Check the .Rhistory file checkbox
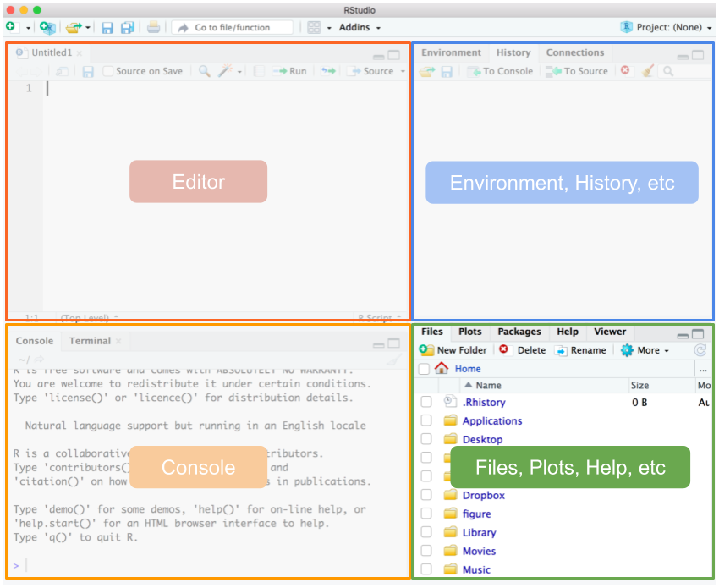719x588 pixels. pyautogui.click(x=426, y=402)
